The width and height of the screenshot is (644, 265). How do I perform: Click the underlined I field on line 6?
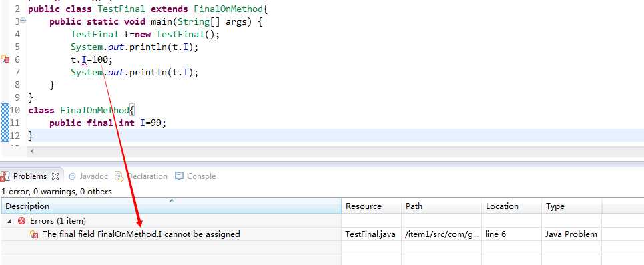84,60
